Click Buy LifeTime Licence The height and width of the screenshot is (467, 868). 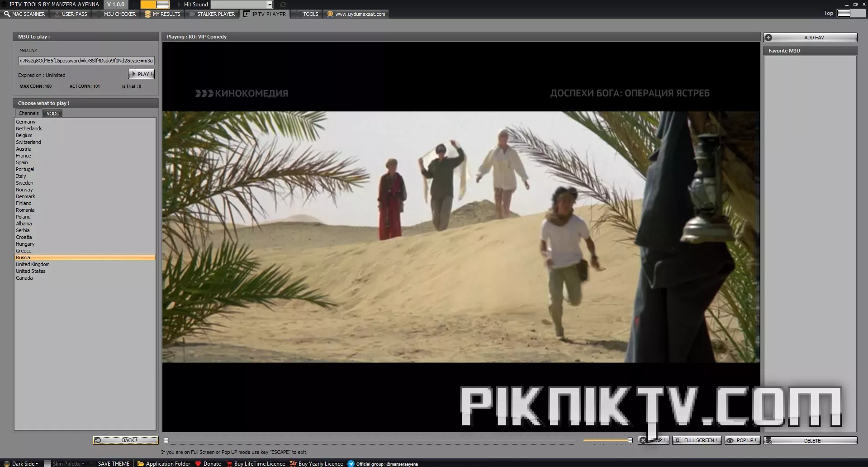[x=256, y=463]
